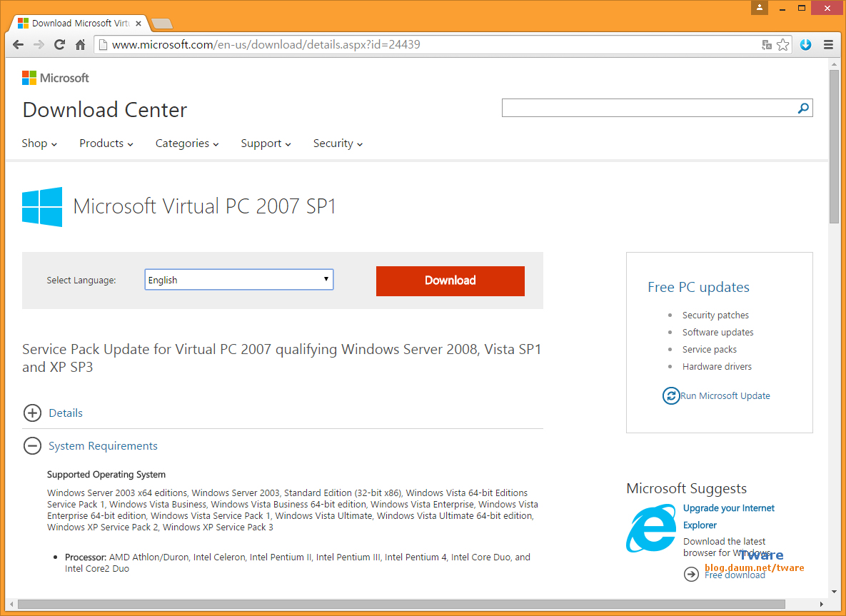Open a new browser tab
This screenshot has height=616, width=846.
pyautogui.click(x=162, y=23)
